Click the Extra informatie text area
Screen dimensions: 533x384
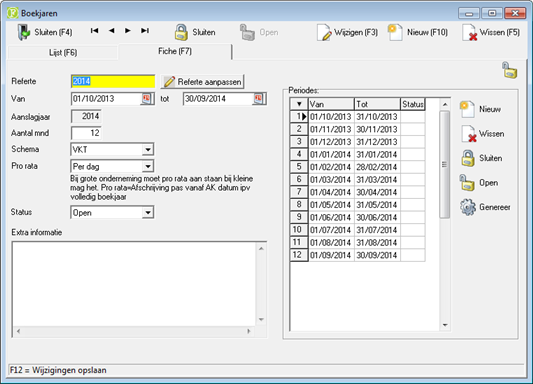click(134, 284)
